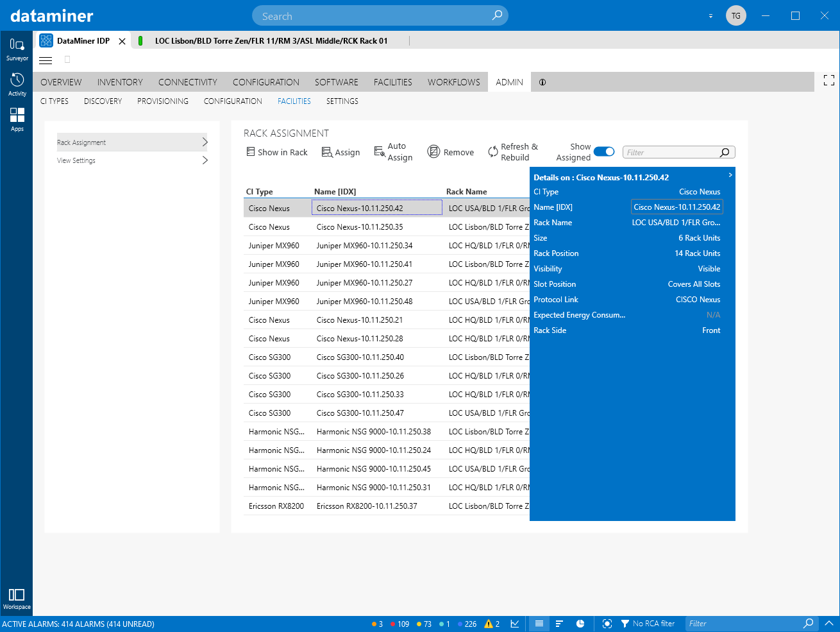Switch to the INVENTORY tab
Image resolution: width=840 pixels, height=632 pixels.
120,82
